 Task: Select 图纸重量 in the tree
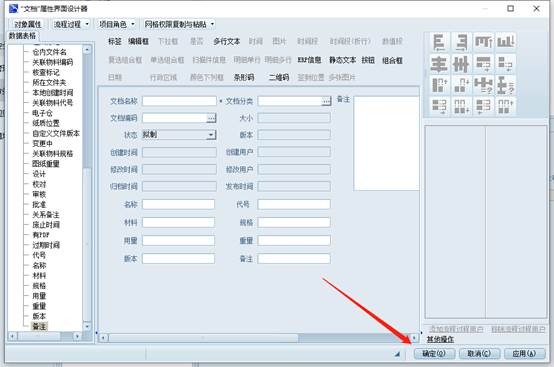tap(46, 164)
